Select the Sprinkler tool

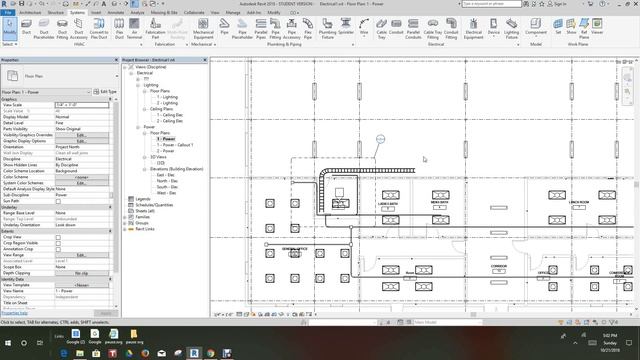click(346, 27)
